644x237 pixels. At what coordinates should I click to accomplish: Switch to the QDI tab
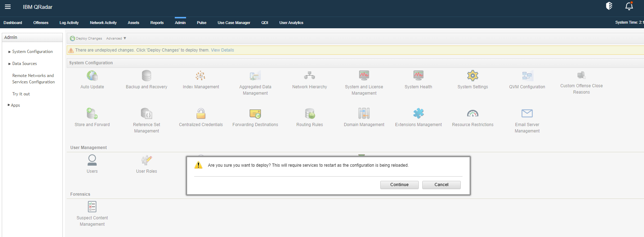265,23
